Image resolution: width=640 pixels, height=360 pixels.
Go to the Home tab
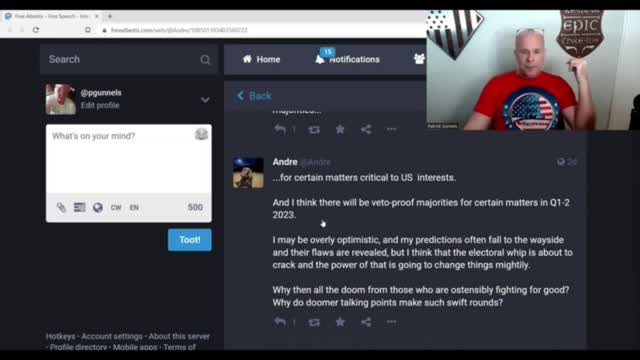[x=261, y=59]
